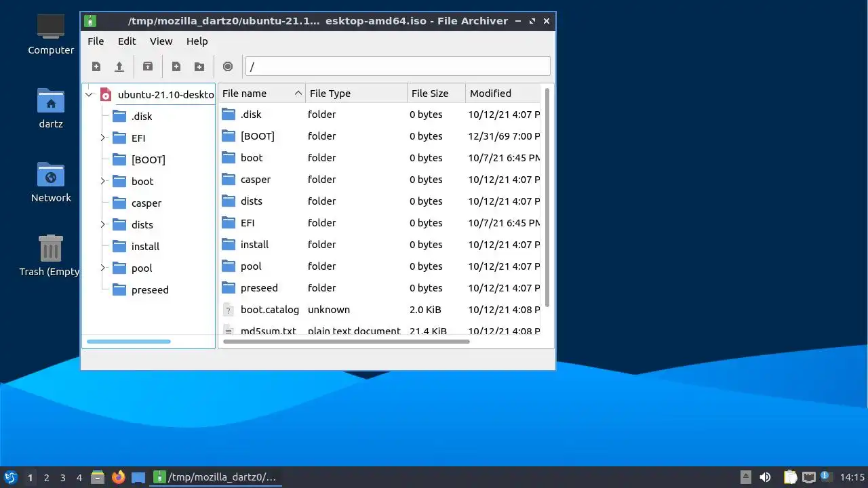Click the Add folder toolbar icon

tap(199, 66)
